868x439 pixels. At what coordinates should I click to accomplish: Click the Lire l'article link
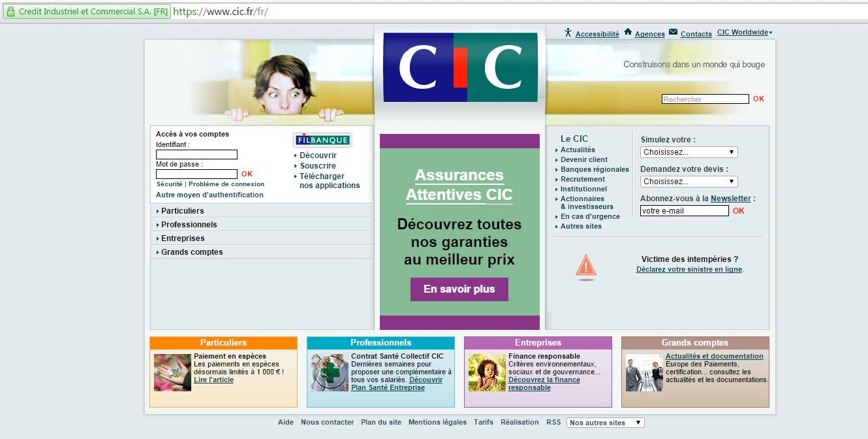click(x=213, y=380)
